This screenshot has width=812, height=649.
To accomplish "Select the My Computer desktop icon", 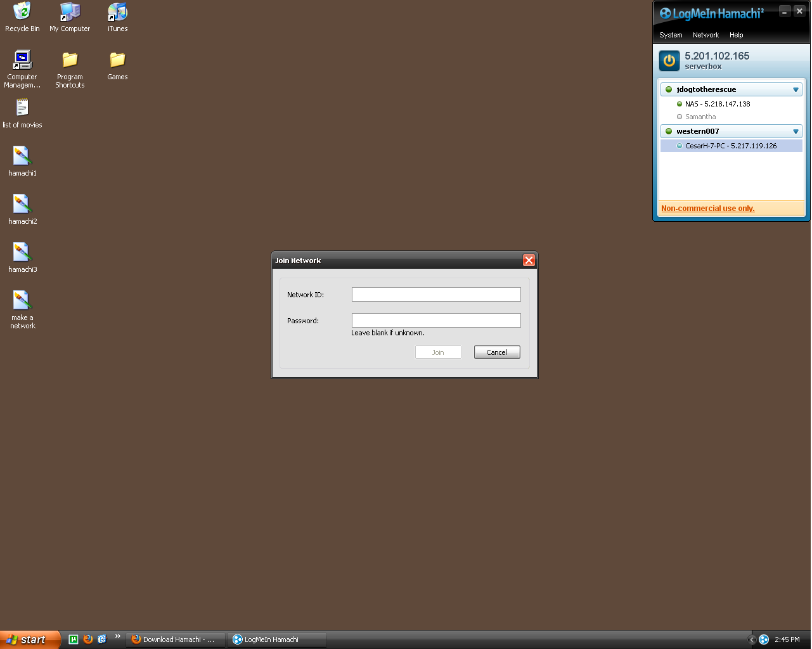I will (x=70, y=12).
